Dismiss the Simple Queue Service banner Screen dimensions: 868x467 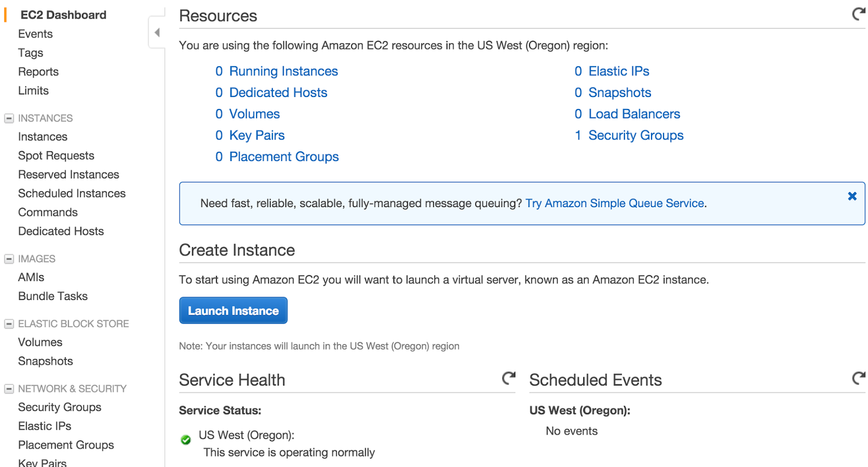(x=852, y=196)
